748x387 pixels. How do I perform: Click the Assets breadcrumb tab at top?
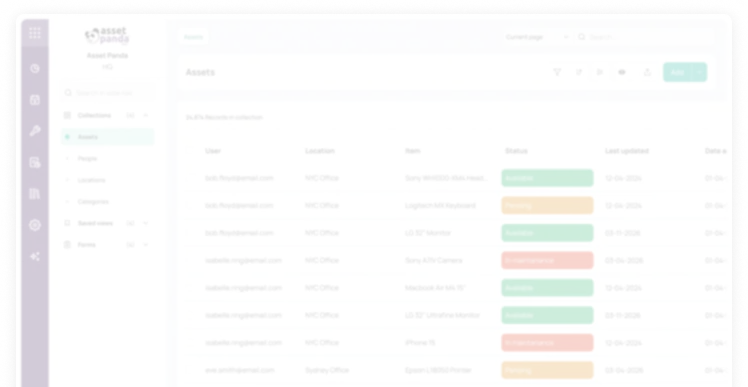193,37
